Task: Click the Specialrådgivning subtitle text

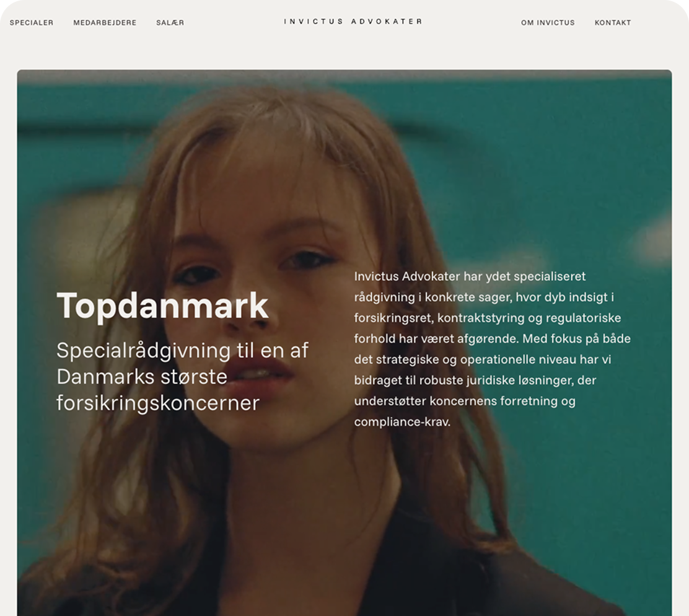Action: [182, 377]
